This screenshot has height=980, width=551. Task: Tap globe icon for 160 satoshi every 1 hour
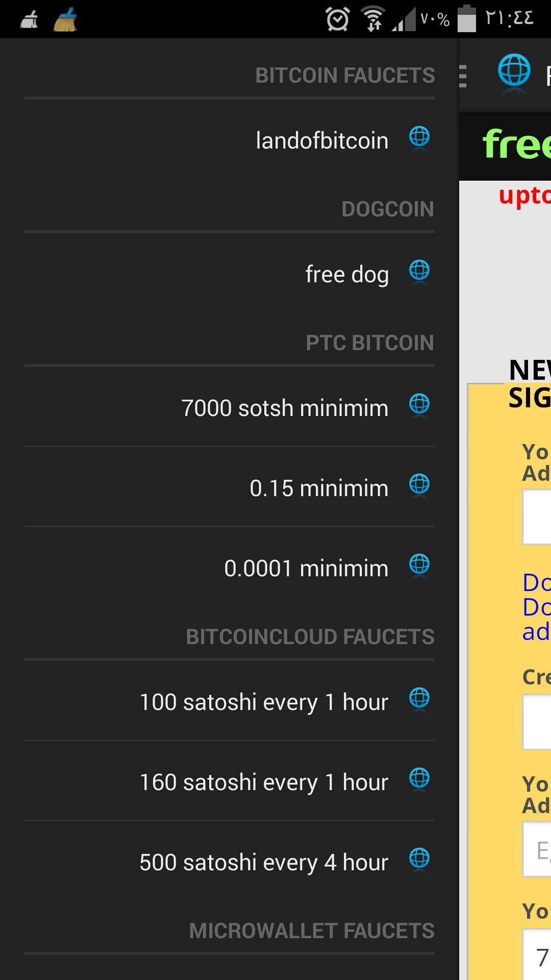coord(418,778)
